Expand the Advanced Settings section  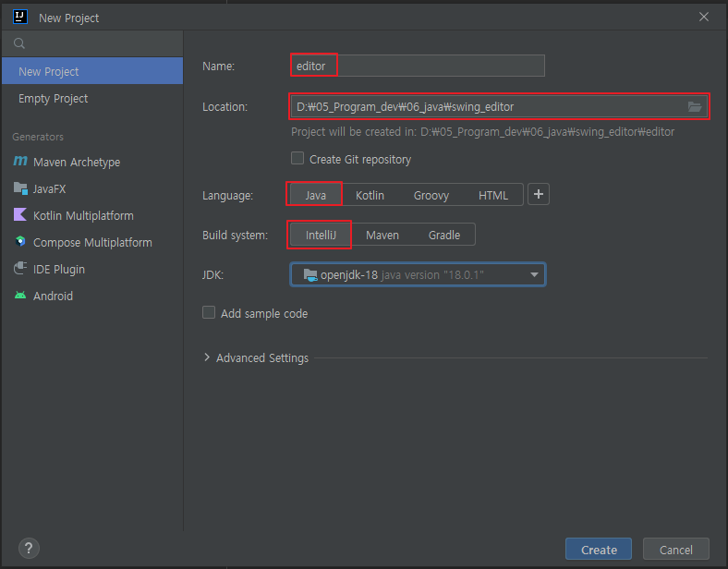pos(207,357)
